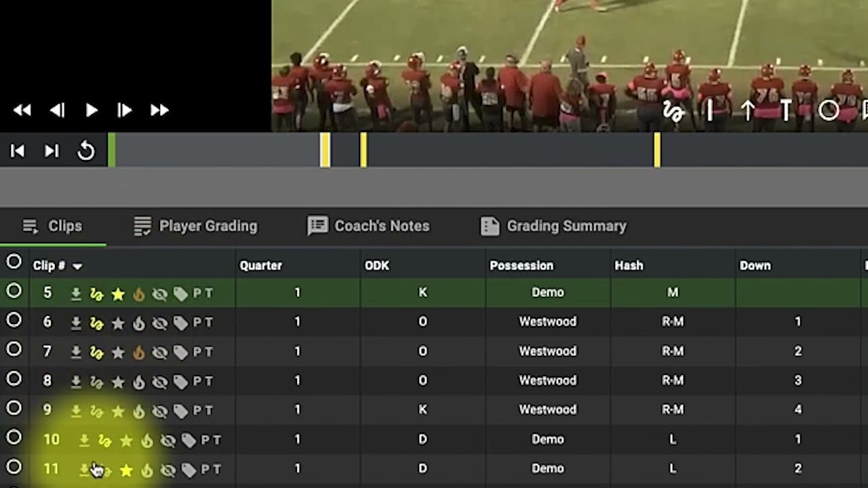Image resolution: width=868 pixels, height=488 pixels.
Task: Jump to the next clip
Action: pos(52,151)
